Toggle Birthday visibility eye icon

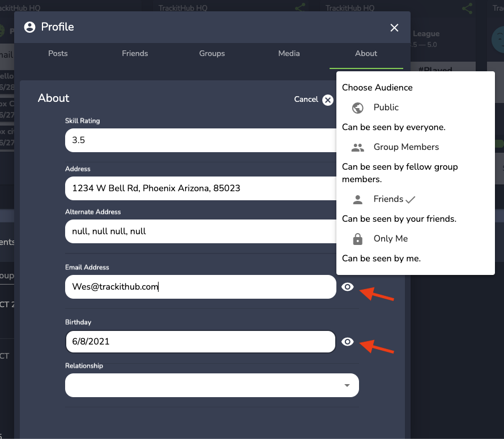[x=348, y=342]
